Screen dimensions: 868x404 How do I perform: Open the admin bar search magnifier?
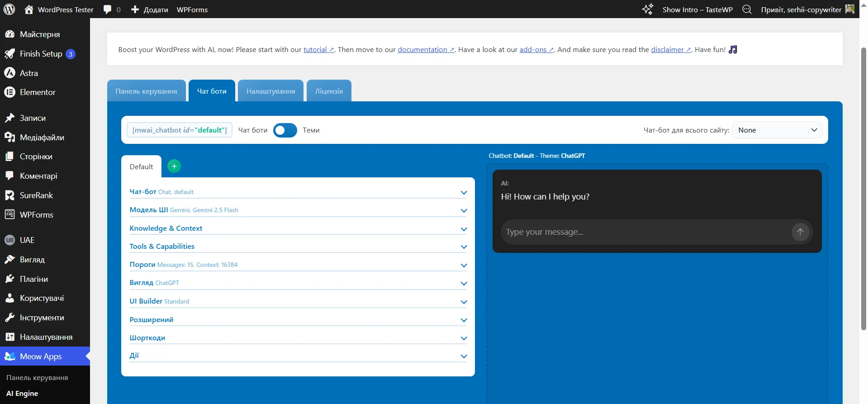(x=747, y=10)
